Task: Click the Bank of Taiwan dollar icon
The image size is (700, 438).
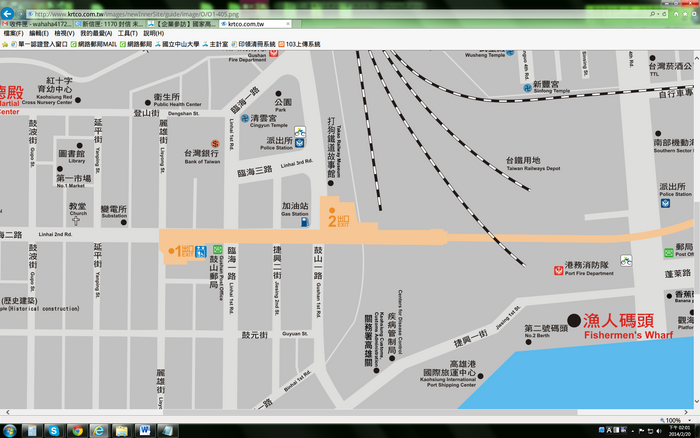Action: coord(215,144)
